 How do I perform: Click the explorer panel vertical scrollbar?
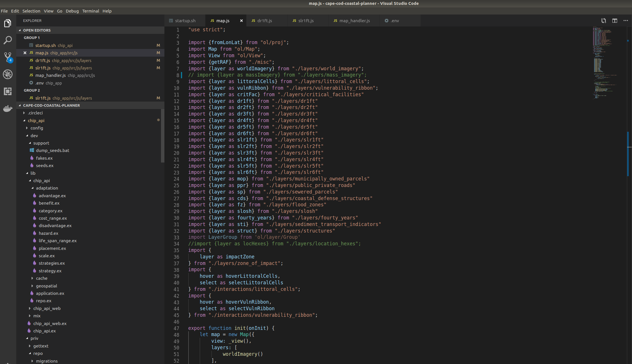click(x=162, y=135)
